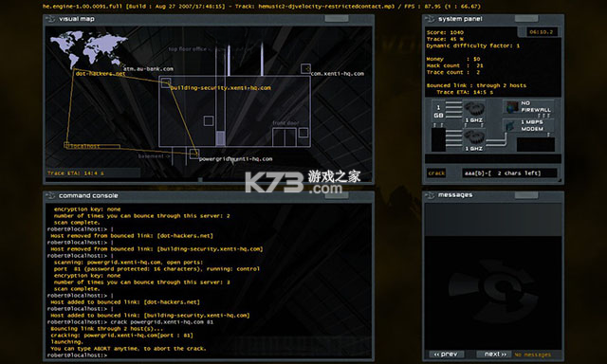
Task: Click the dot-hackers.net label on the map
Action: 101,74
